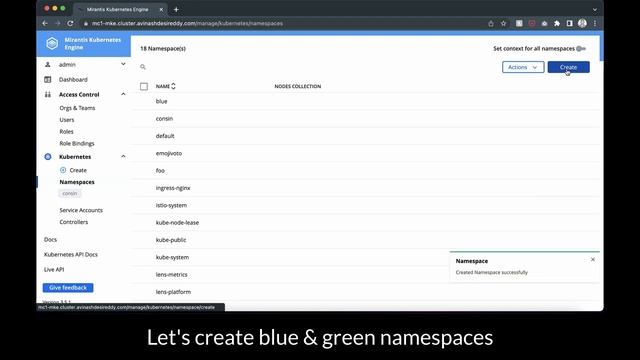Go to Users in Access Control
This screenshot has width=640, height=360.
[x=67, y=120]
